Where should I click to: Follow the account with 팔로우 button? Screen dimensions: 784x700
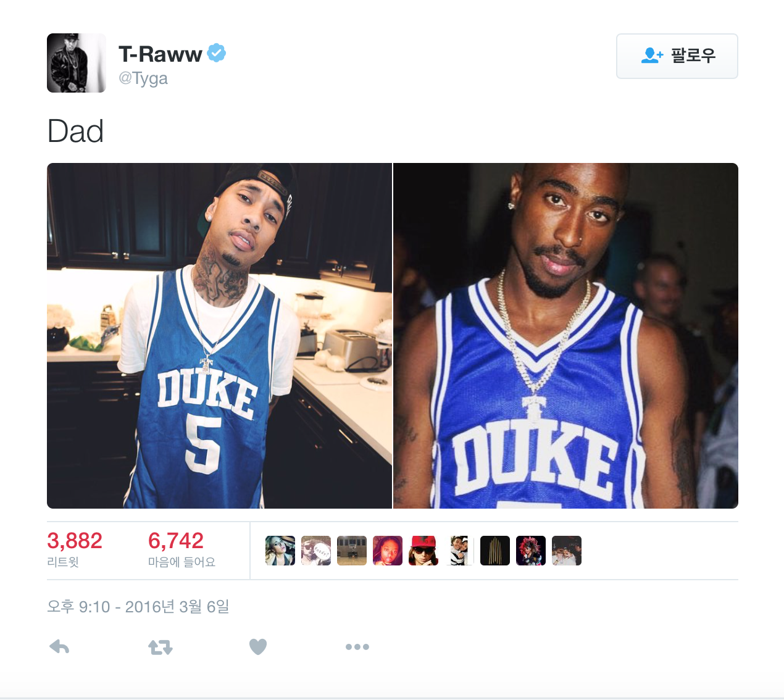(x=677, y=56)
